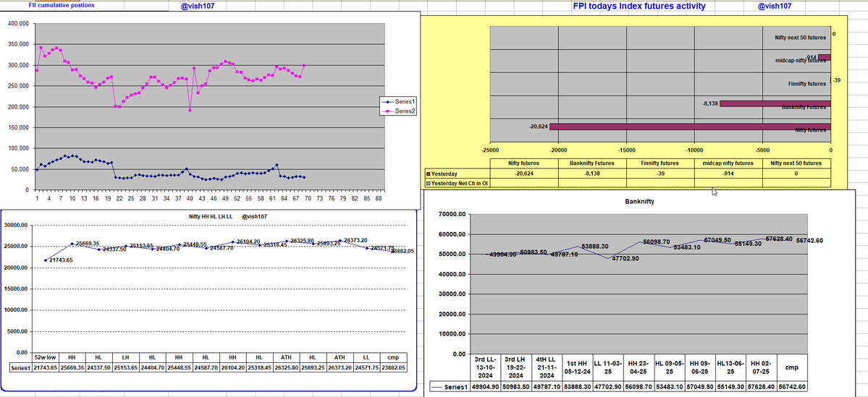Click the "-8,138" data label beside the bar
The image size is (868, 397).
tap(709, 103)
